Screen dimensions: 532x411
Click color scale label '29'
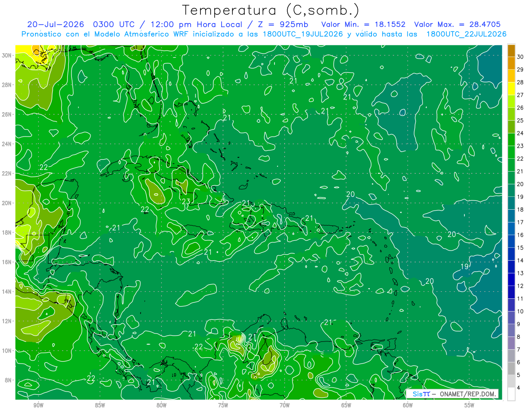[520, 70]
